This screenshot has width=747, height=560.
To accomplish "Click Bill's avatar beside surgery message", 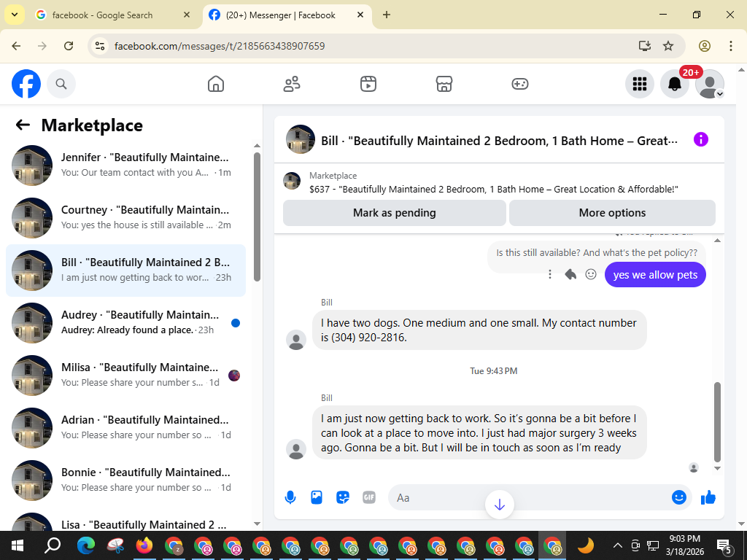I will [x=296, y=449].
